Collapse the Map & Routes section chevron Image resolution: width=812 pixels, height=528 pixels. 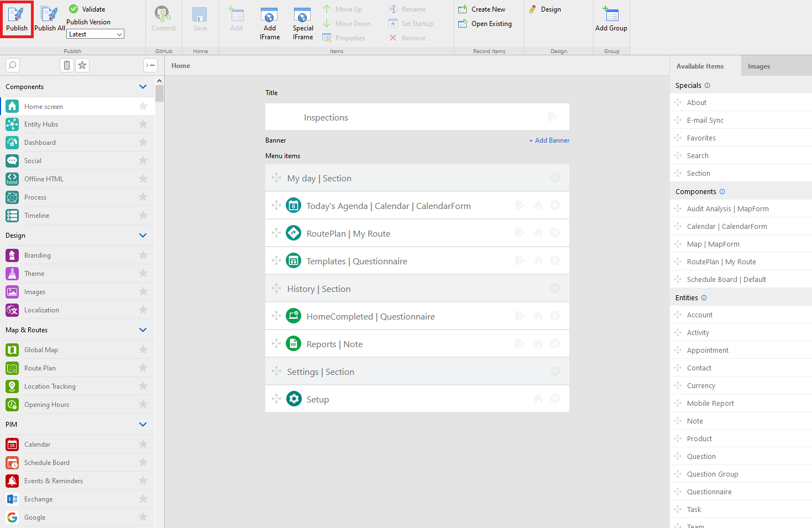(x=143, y=330)
